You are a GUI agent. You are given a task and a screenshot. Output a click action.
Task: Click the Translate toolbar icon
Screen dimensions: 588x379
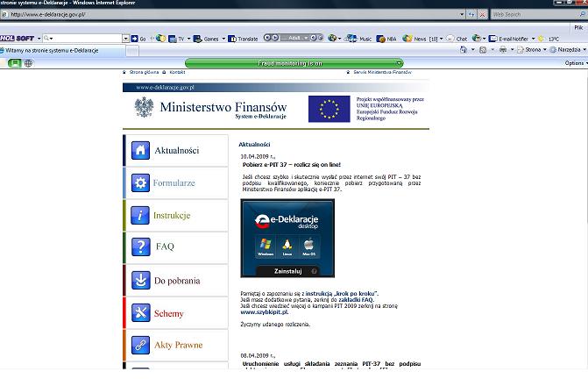tap(232, 39)
